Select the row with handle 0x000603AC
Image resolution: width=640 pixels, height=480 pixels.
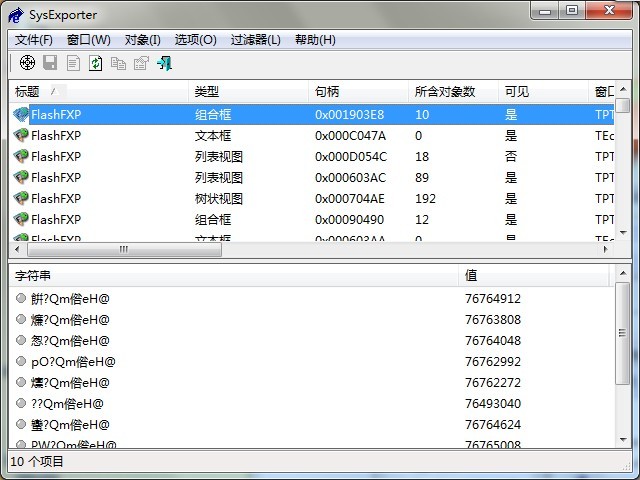350,177
